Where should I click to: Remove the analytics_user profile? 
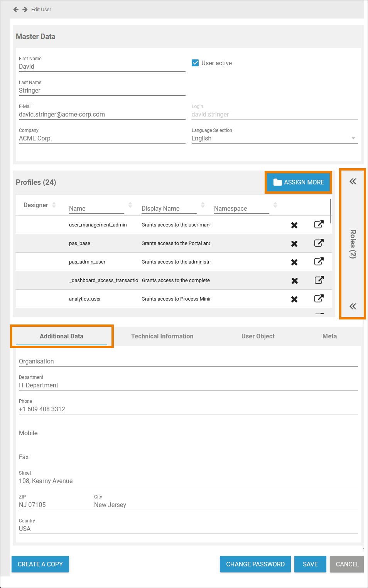294,299
